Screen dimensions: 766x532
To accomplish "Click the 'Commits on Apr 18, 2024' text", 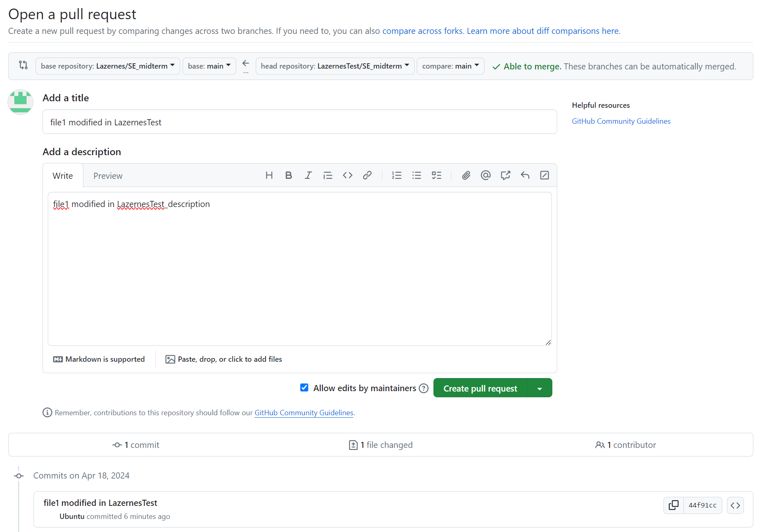I will click(81, 476).
